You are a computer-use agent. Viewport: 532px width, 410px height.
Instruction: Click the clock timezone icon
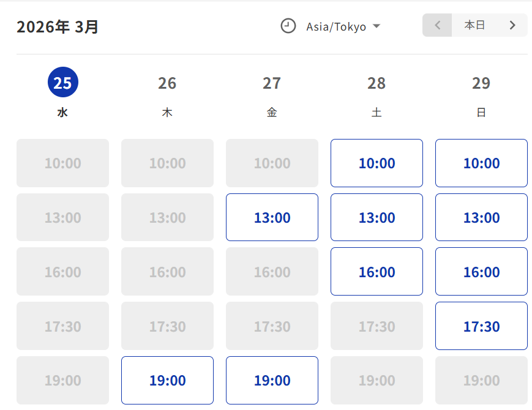[x=288, y=26]
